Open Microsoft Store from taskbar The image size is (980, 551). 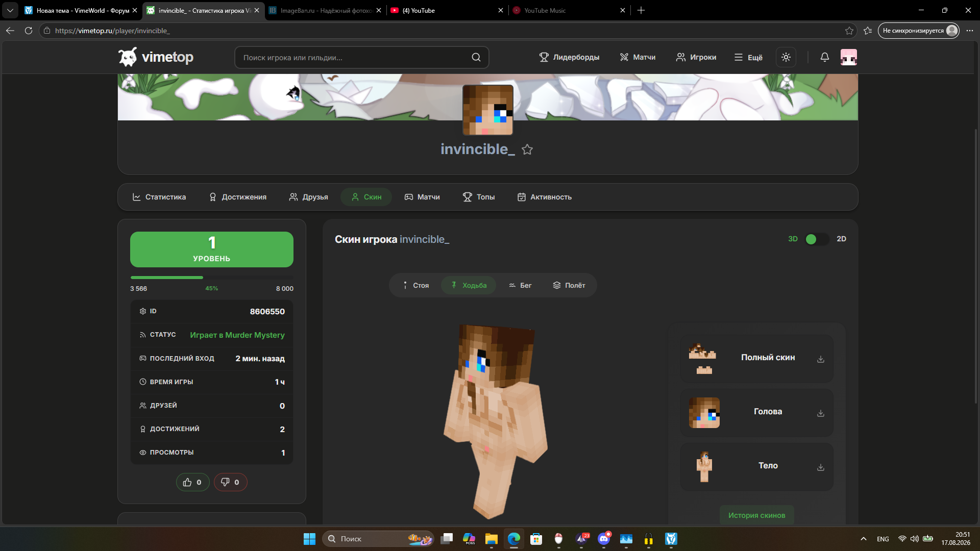[x=536, y=539]
